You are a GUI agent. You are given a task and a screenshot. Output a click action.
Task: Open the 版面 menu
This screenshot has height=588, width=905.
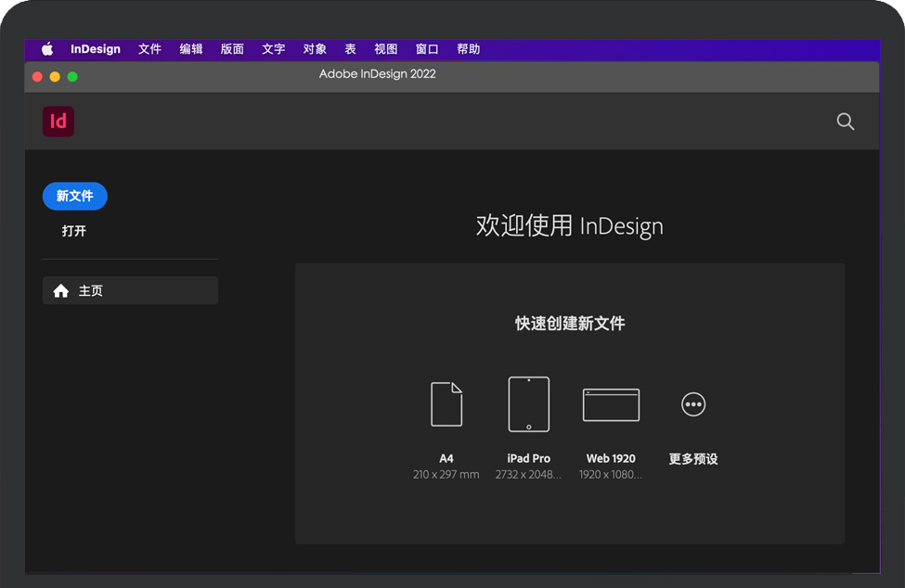[232, 49]
